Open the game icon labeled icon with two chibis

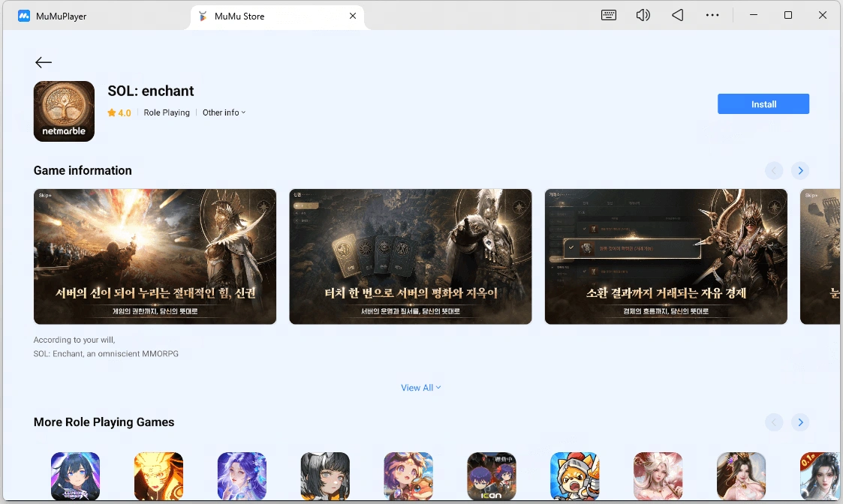pyautogui.click(x=492, y=476)
